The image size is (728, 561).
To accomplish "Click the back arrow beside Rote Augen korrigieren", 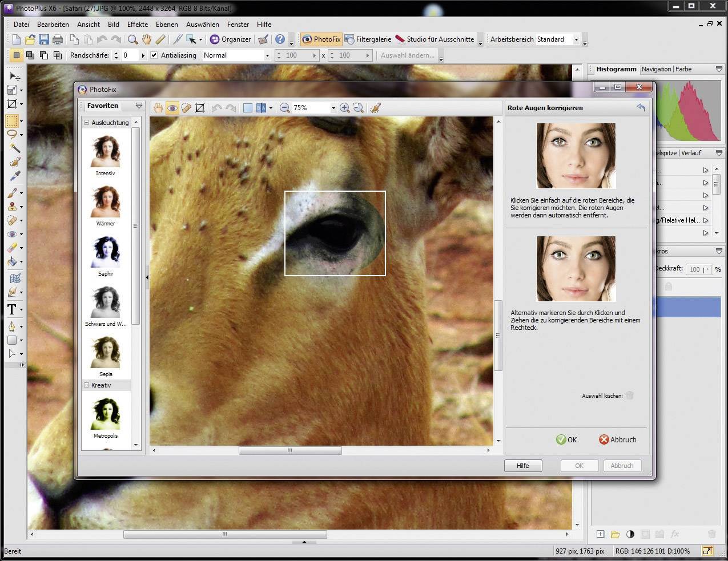I will (x=641, y=107).
